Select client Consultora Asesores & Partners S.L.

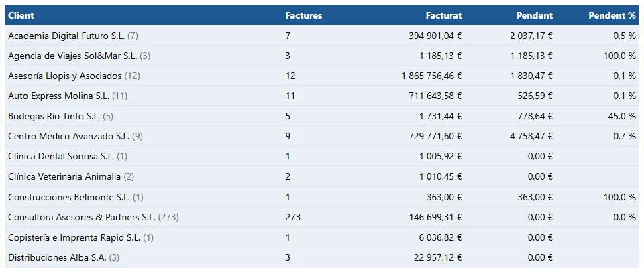(82, 217)
